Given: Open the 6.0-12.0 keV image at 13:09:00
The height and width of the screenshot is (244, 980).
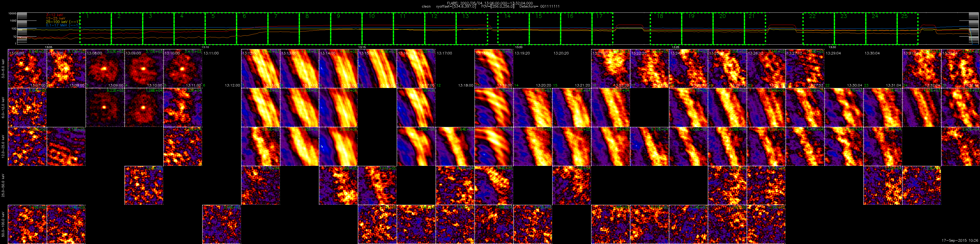Looking at the screenshot, I should tap(144, 107).
